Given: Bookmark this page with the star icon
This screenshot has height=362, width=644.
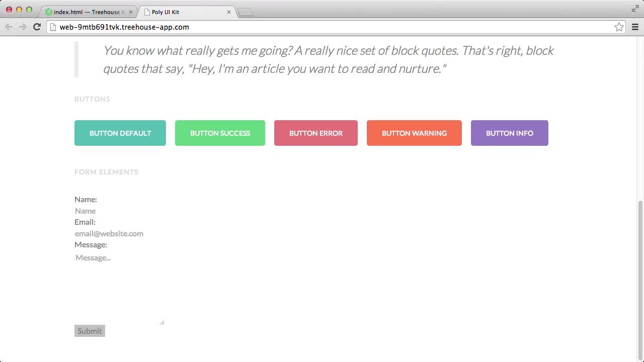Looking at the screenshot, I should [619, 27].
